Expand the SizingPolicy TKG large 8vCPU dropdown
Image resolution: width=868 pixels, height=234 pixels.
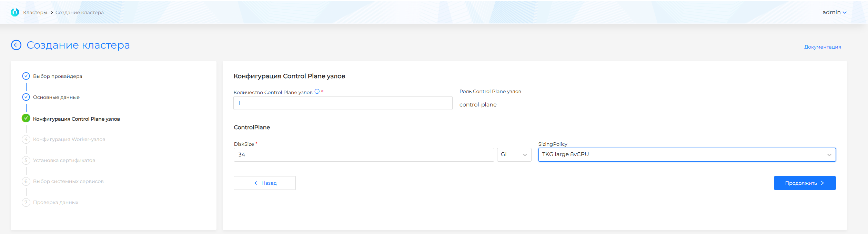[687, 155]
